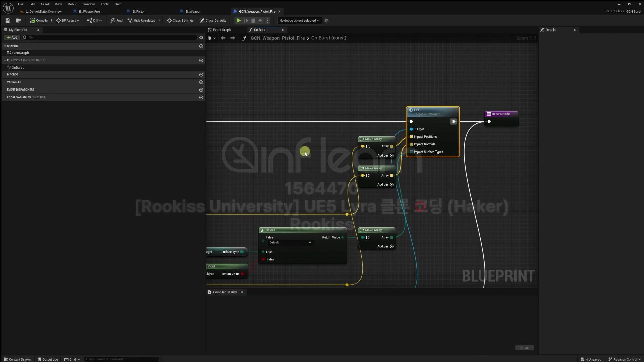Open the debug object selection dropdown
This screenshot has height=362, width=644.
(x=299, y=21)
